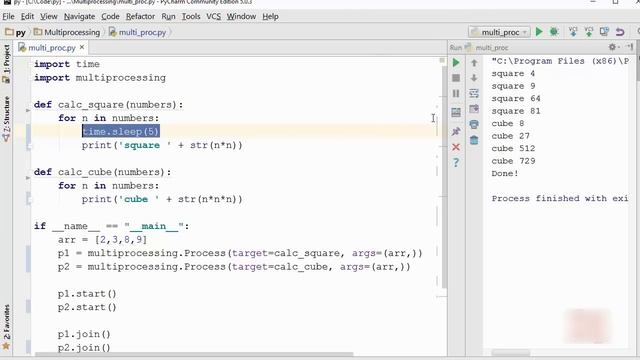Open the Structure side panel

pos(7,118)
